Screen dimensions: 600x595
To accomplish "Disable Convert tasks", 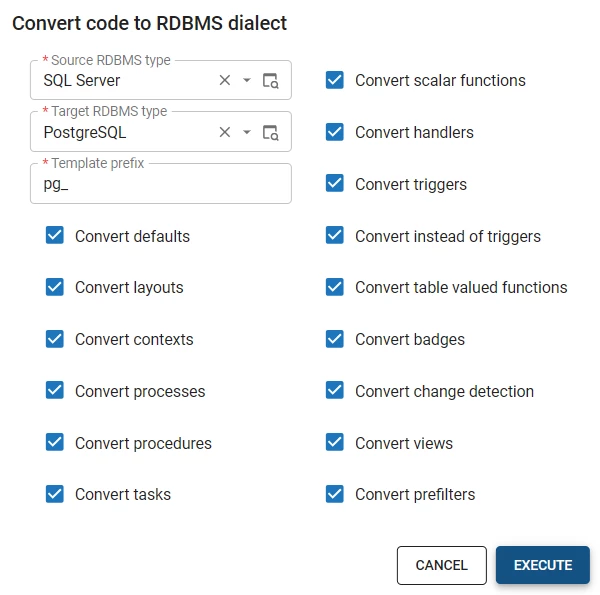I will [x=55, y=494].
